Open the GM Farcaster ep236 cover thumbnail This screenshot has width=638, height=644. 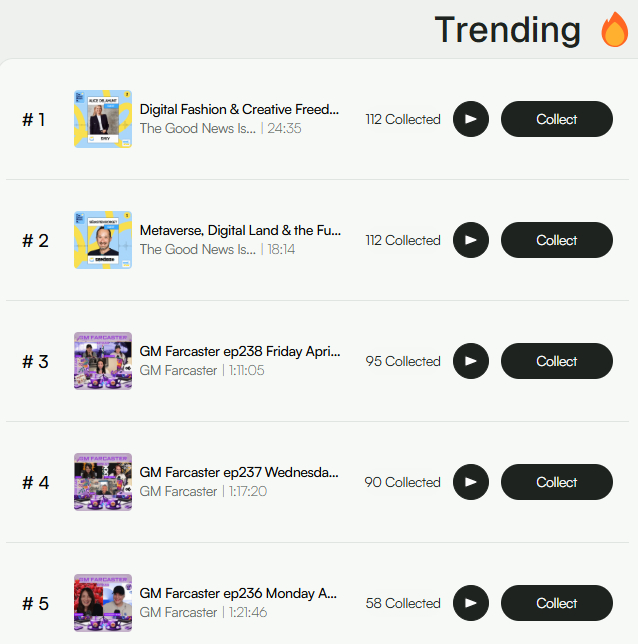[x=103, y=603]
